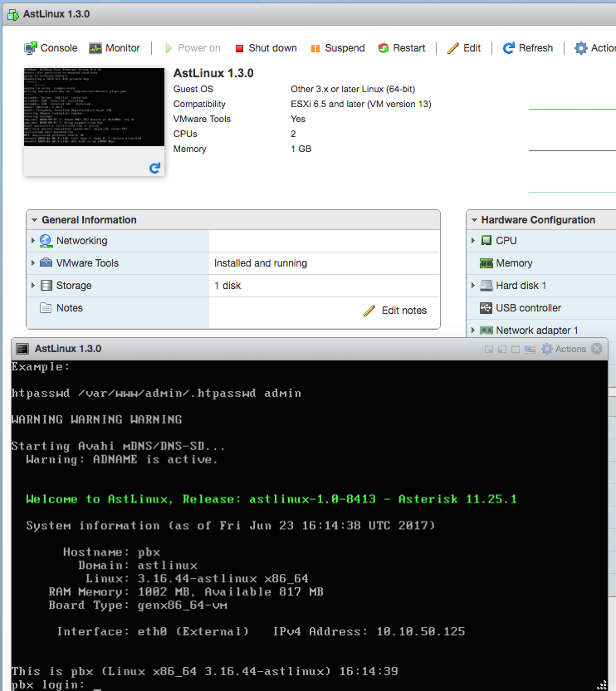The width and height of the screenshot is (616, 691).
Task: Collapse the Hardware Configuration panel
Action: 474,220
